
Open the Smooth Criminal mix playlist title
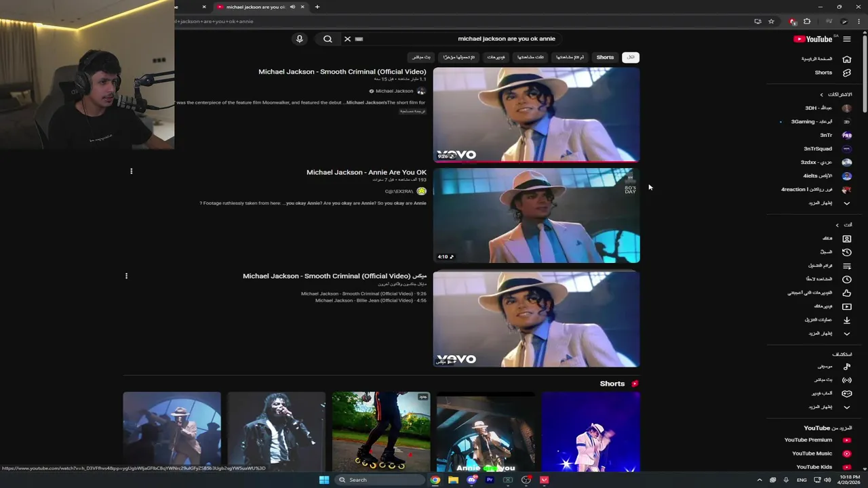[x=334, y=276]
